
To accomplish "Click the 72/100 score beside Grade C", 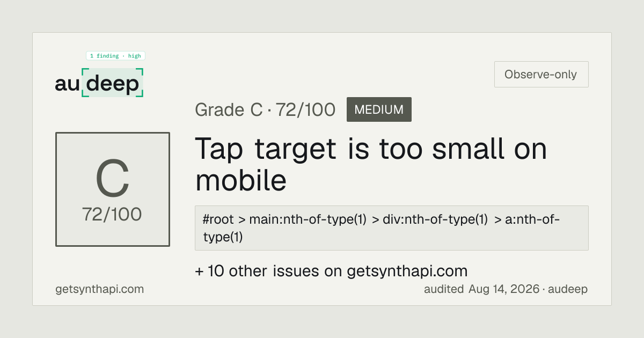I will (305, 110).
